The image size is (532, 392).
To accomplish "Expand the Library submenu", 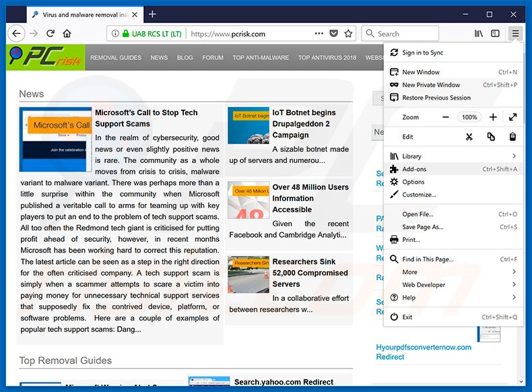I will click(453, 156).
